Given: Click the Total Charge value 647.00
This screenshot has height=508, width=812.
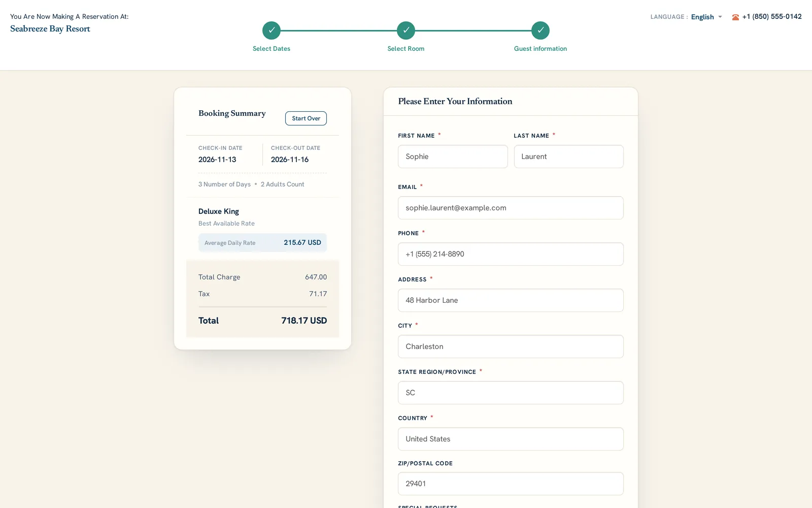Looking at the screenshot, I should 316,277.
